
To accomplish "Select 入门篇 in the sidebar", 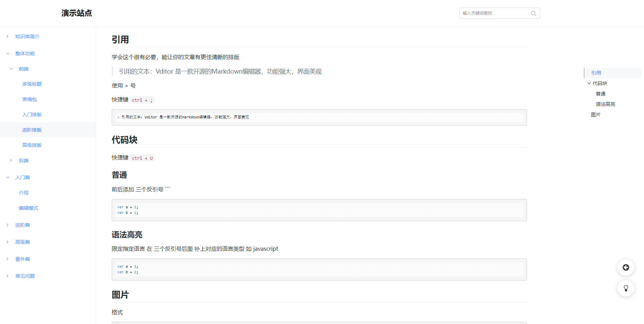I will 23,177.
